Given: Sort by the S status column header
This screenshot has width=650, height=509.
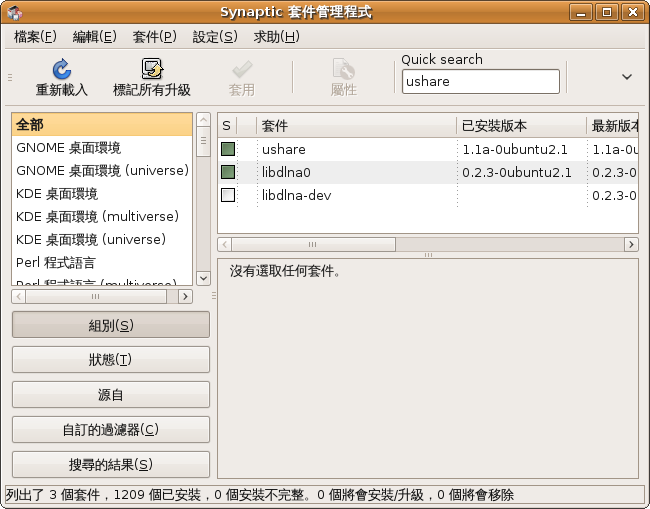Looking at the screenshot, I should (227, 125).
